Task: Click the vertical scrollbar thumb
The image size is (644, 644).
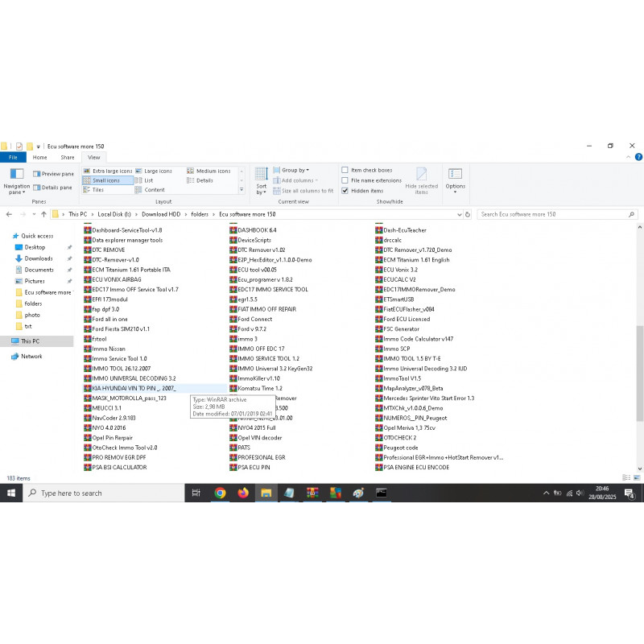Action: click(x=639, y=373)
